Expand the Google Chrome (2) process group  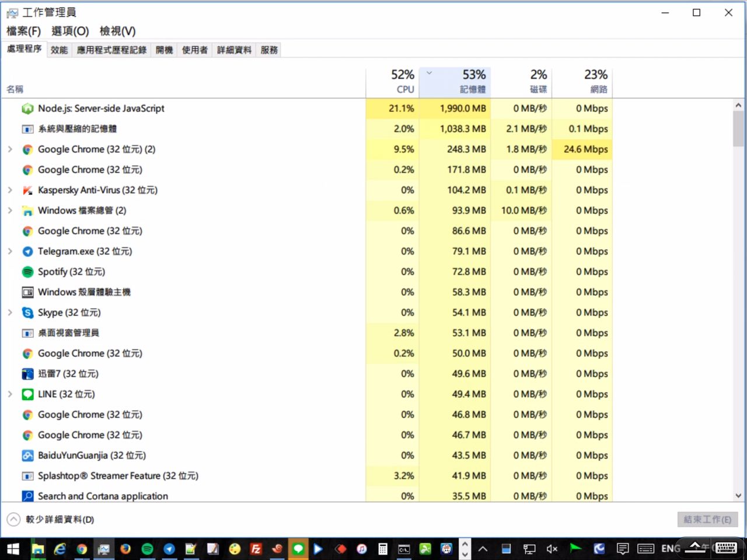pos(10,149)
